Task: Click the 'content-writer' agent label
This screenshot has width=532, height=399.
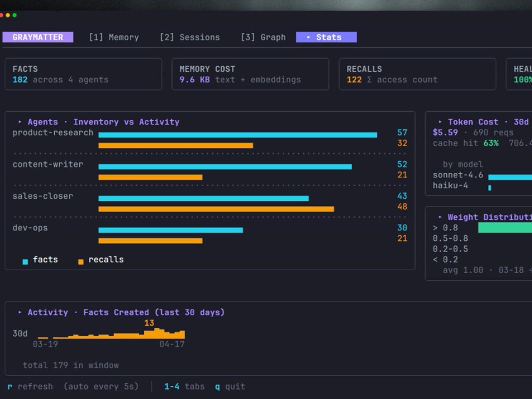Action: [x=48, y=164]
